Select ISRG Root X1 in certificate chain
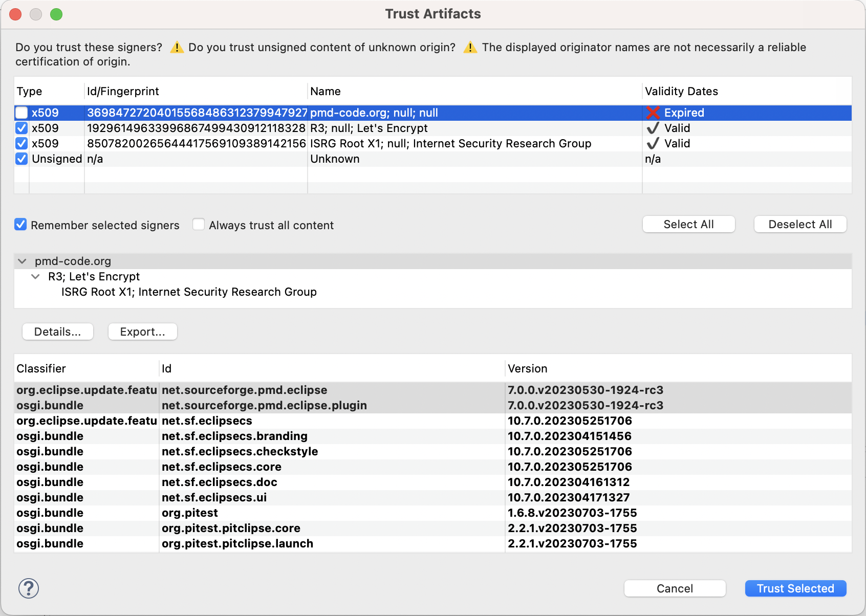This screenshot has width=866, height=616. coord(189,292)
